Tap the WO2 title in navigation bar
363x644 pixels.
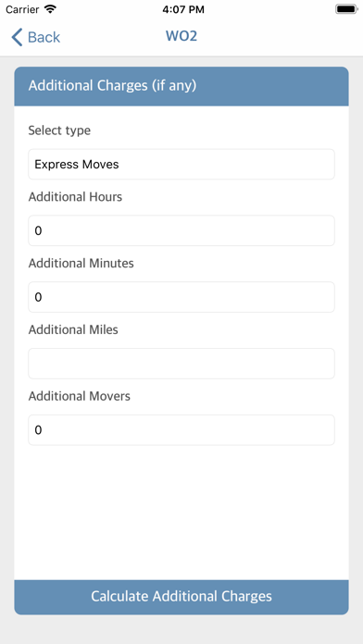point(181,36)
